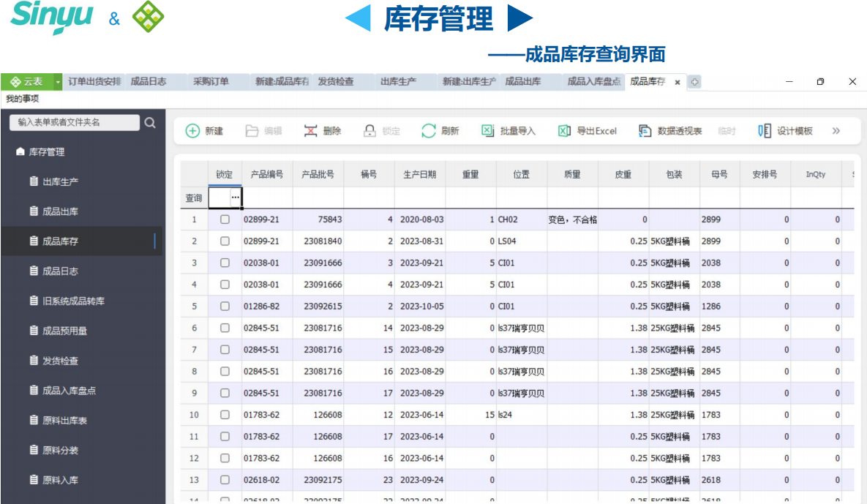This screenshot has width=867, height=504.
Task: Select cell 变色，不合格 in row 1
Action: [x=572, y=219]
